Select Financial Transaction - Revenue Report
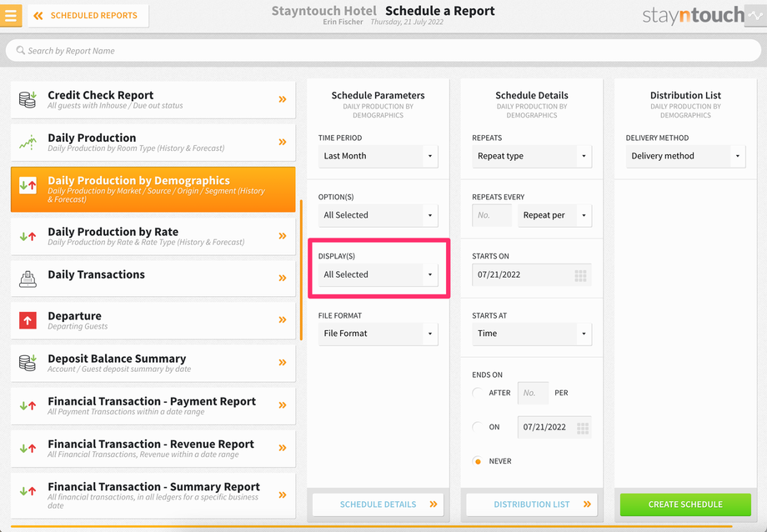Screen dimensions: 767x532 point(153,449)
